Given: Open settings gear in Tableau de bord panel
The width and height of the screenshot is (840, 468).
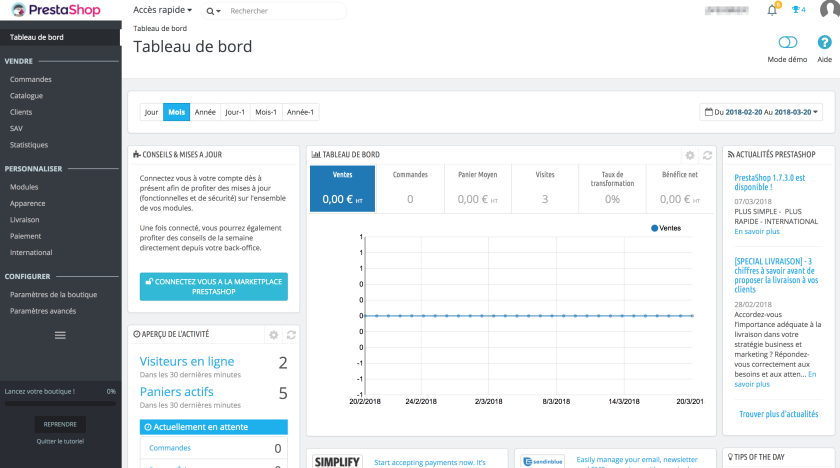Looking at the screenshot, I should coord(690,155).
